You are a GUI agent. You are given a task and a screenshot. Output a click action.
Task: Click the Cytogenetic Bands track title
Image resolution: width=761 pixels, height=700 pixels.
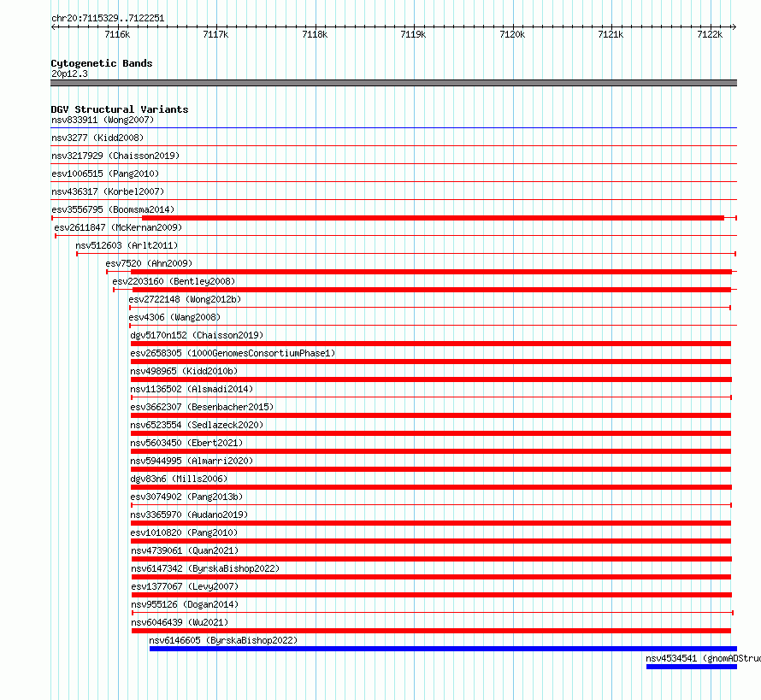click(x=102, y=63)
